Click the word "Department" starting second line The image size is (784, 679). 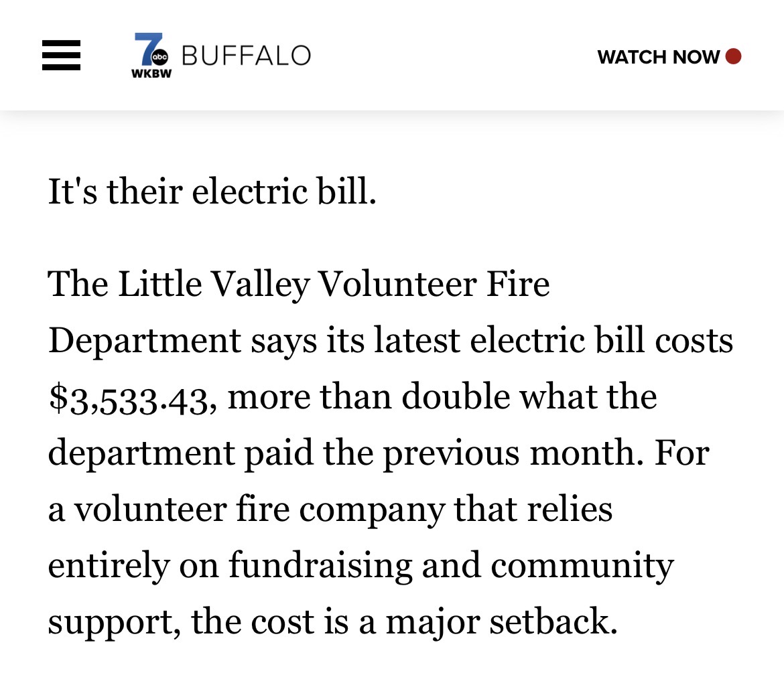click(144, 340)
